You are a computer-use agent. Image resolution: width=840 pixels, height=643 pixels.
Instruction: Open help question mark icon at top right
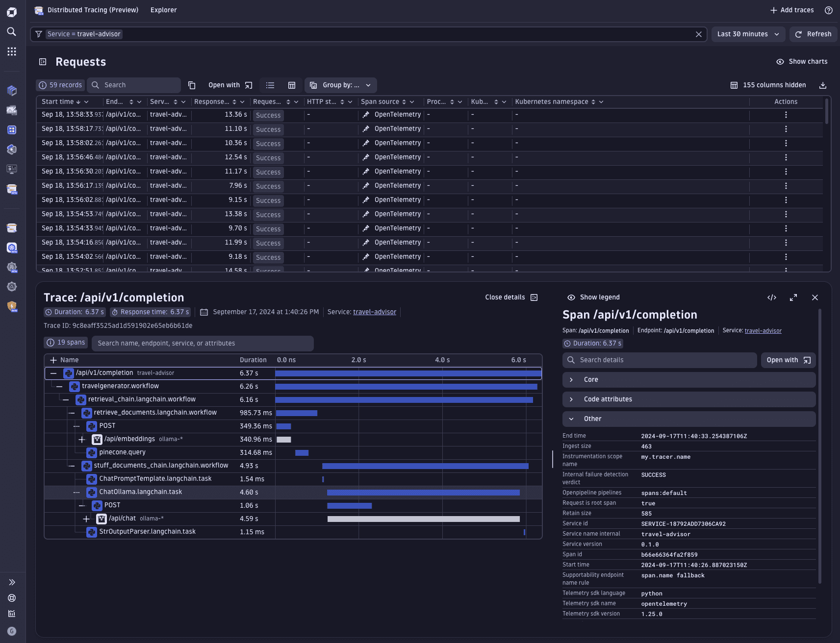(x=829, y=10)
